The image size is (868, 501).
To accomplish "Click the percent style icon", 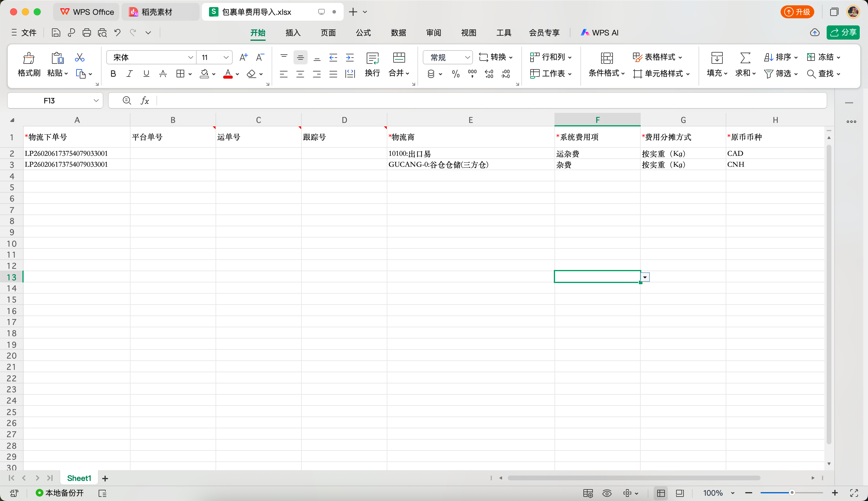I will pos(456,74).
